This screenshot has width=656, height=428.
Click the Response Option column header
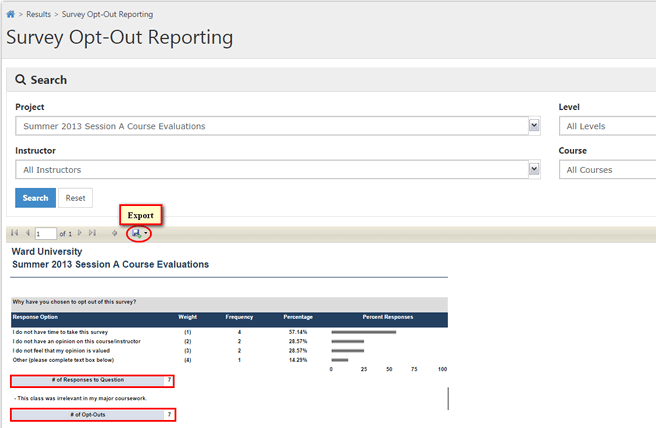click(35, 317)
